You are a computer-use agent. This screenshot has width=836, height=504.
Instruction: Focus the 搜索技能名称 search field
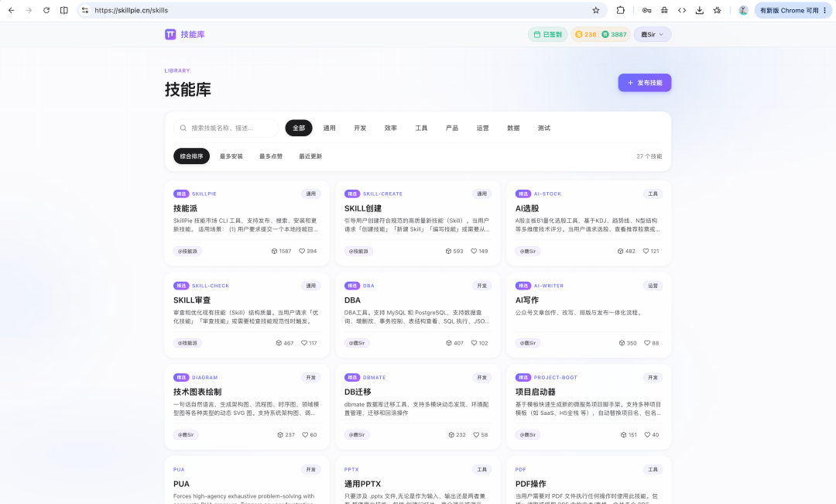click(x=226, y=128)
